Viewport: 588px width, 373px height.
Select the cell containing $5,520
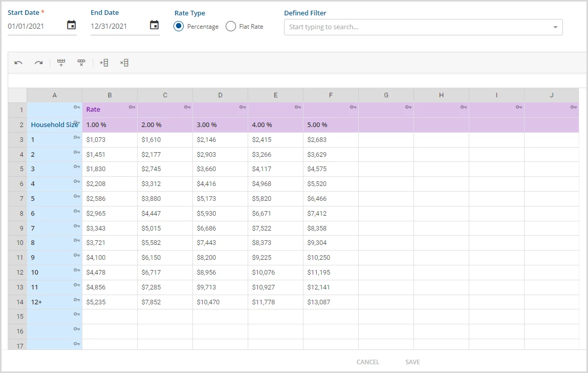(x=331, y=184)
